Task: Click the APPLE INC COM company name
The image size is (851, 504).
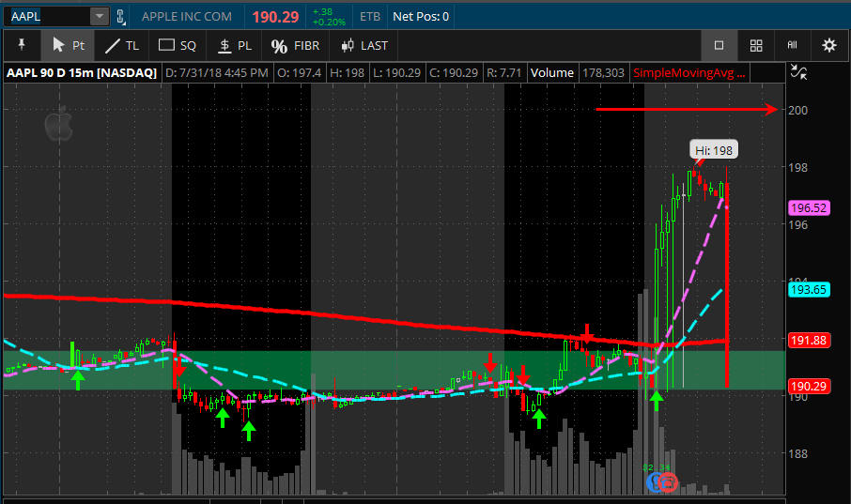Action: [187, 17]
